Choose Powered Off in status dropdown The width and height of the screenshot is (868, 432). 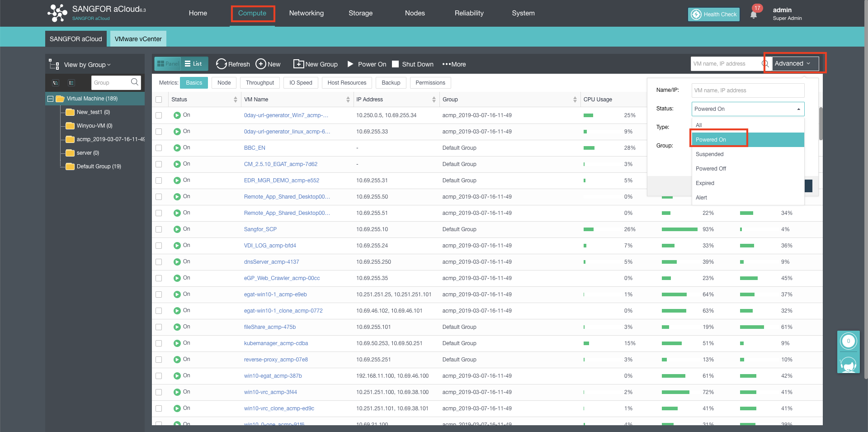pos(711,169)
